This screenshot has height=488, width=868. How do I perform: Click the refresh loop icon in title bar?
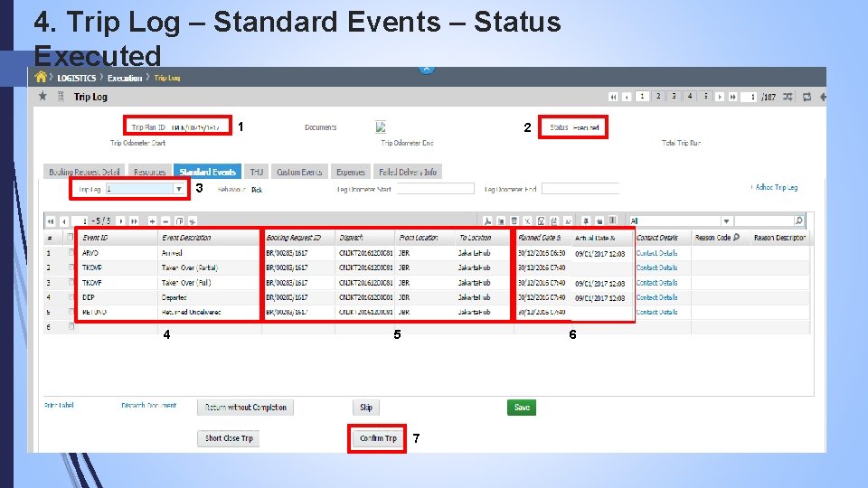coord(807,97)
